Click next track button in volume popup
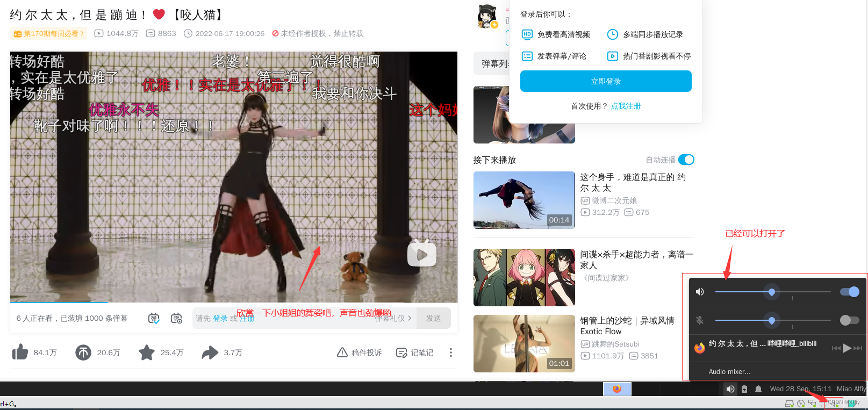 [x=858, y=348]
